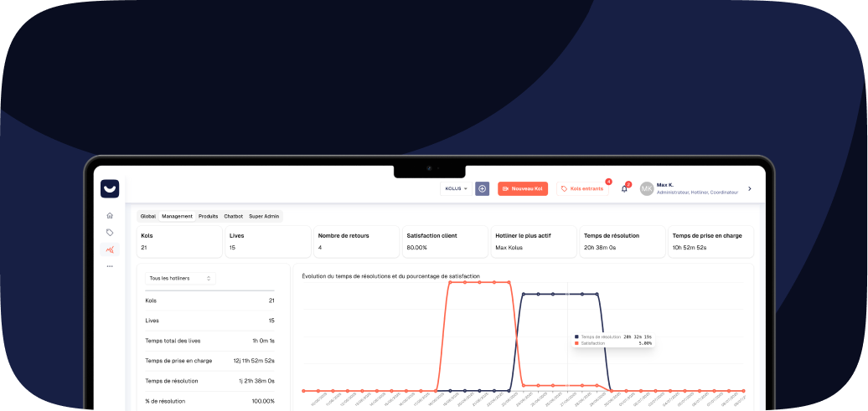
Task: Go to the home icon in sidebar
Action: pyautogui.click(x=110, y=215)
